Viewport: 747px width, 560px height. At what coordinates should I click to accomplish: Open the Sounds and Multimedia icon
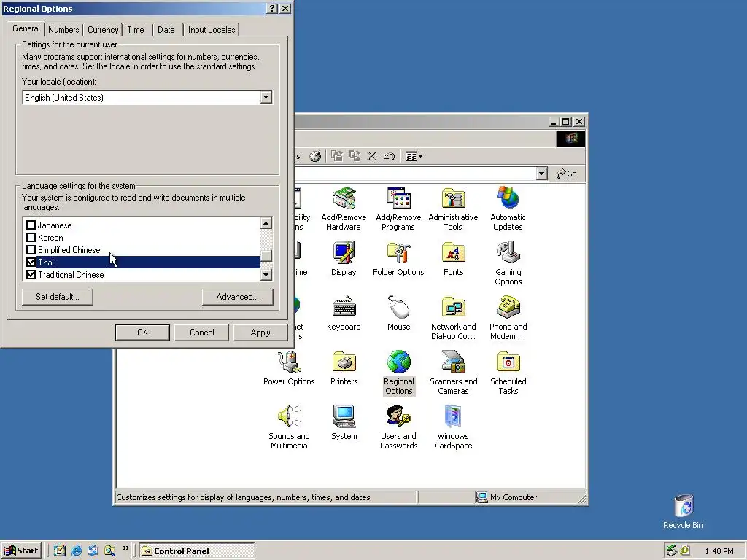tap(289, 427)
